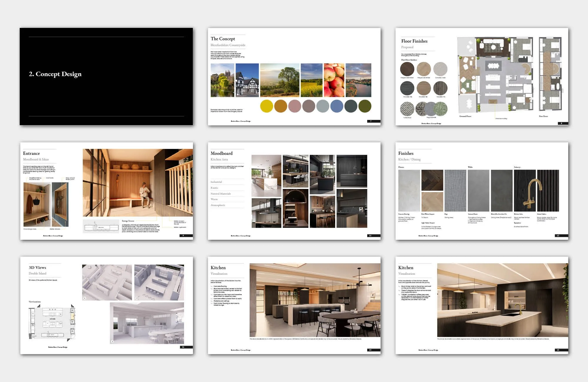Click the yellow rapeseed field photo
The width and height of the screenshot is (588, 382).
click(311, 80)
